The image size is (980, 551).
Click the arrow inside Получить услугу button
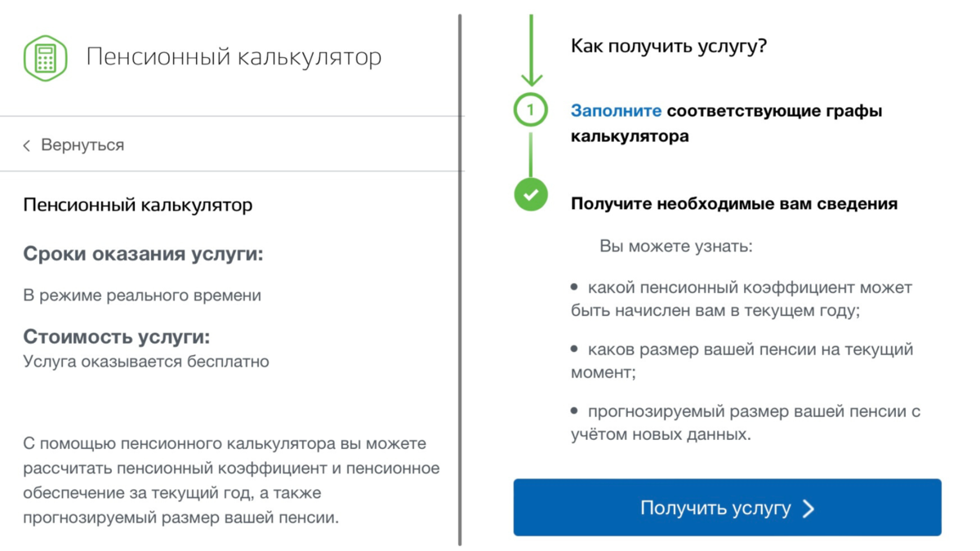coord(809,508)
